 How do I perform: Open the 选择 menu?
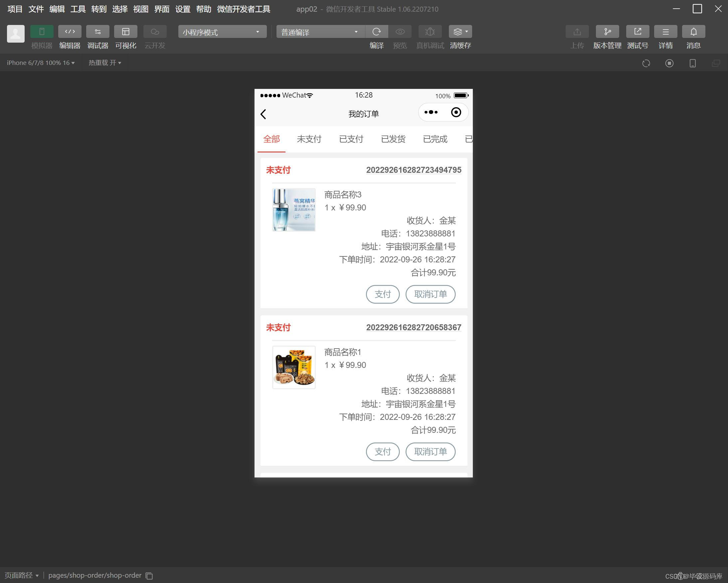tap(120, 9)
